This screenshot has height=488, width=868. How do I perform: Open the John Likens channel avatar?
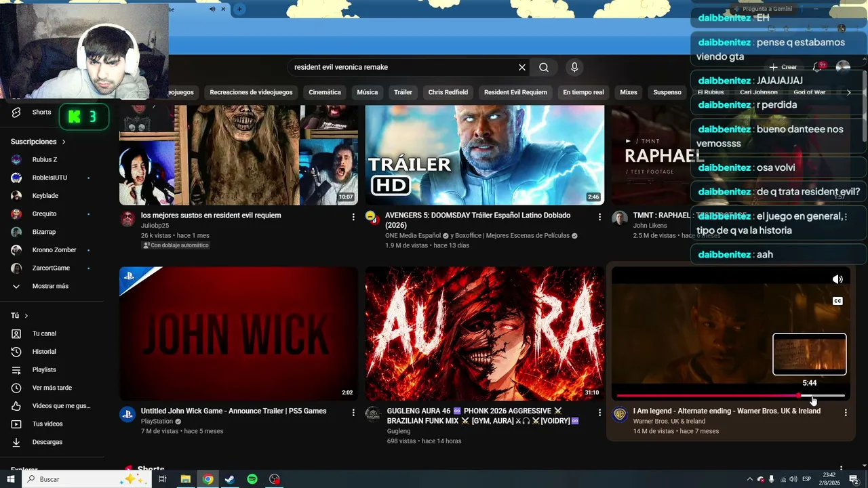click(620, 218)
